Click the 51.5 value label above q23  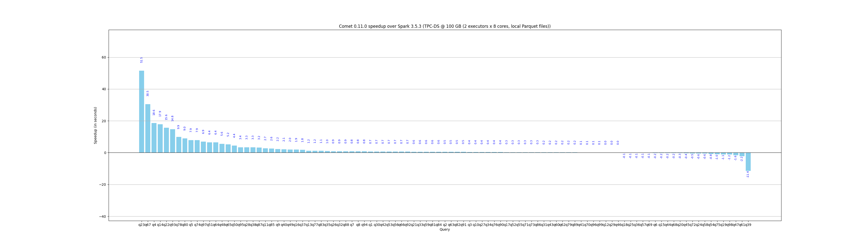click(142, 60)
